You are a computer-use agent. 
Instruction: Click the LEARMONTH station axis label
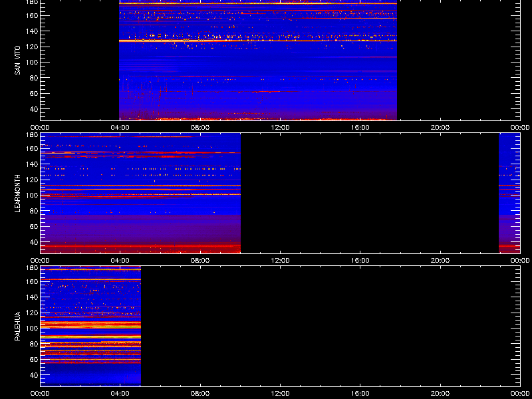point(17,194)
